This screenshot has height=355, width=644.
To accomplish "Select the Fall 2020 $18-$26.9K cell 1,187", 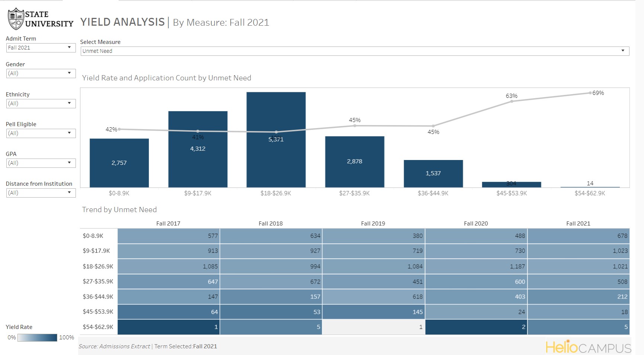I will click(x=476, y=266).
